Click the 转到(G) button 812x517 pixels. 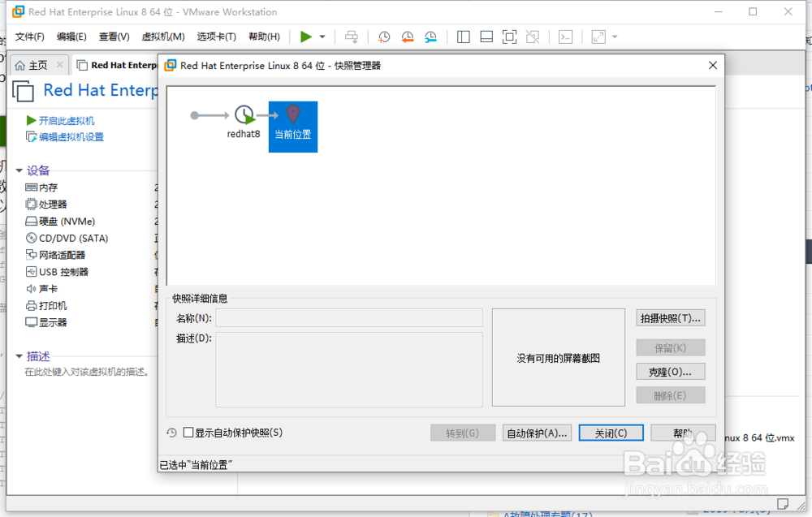coord(463,433)
